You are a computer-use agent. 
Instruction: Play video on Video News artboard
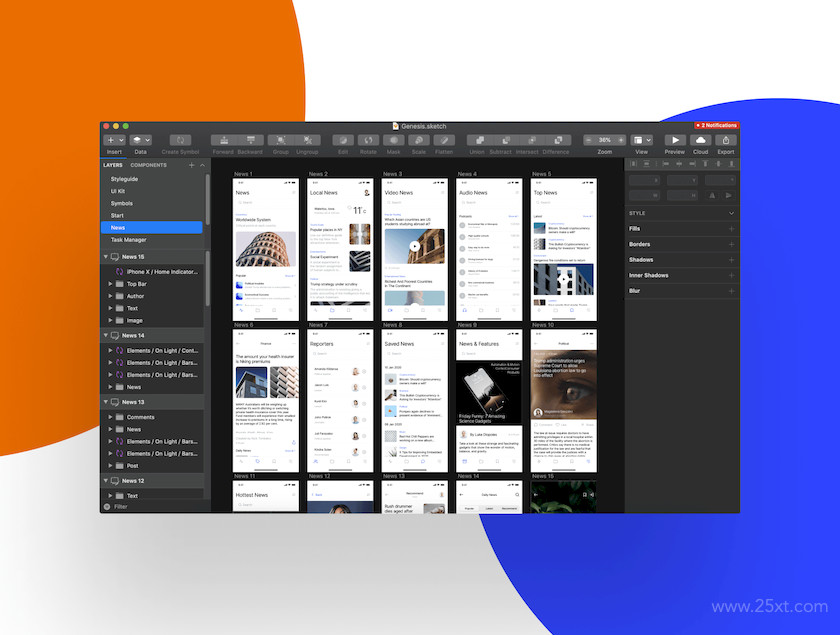tap(415, 246)
